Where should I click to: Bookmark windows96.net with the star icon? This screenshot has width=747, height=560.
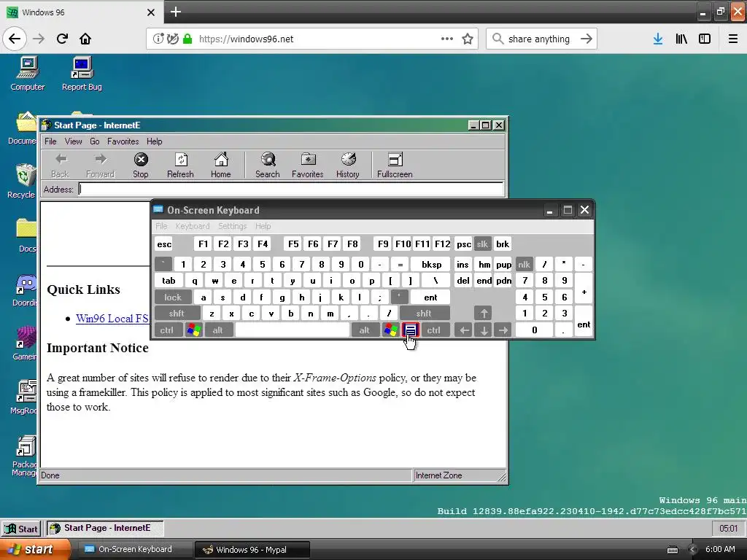coord(468,39)
